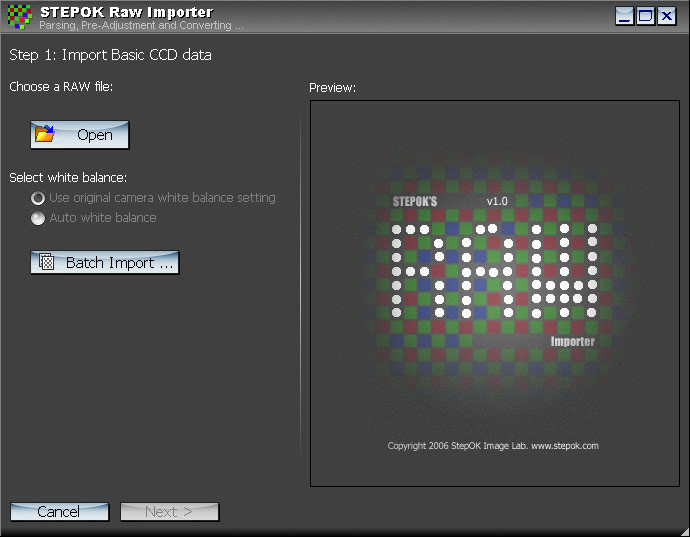Close the STEPOK Raw Importer window

coord(667,16)
